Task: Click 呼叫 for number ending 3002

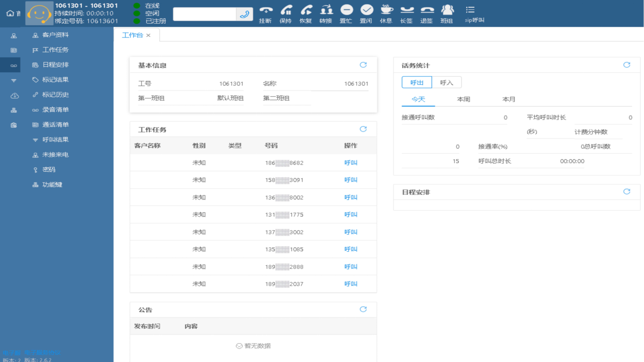Action: coord(351,232)
